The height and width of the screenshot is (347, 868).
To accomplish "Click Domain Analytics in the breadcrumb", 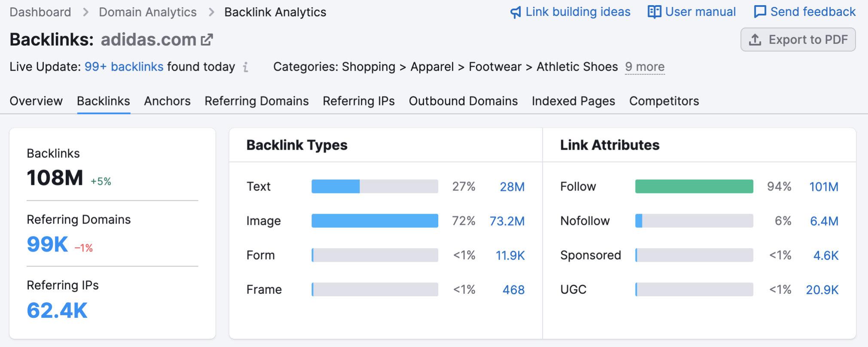I will click(x=148, y=12).
